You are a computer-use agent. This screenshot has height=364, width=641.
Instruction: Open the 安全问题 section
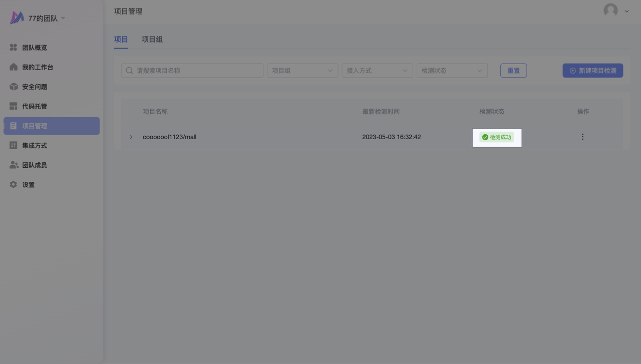[35, 87]
